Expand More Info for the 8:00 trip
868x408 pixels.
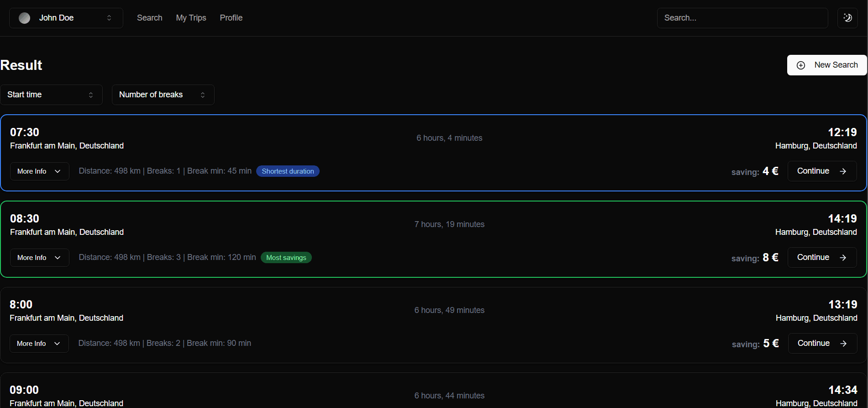[39, 344]
